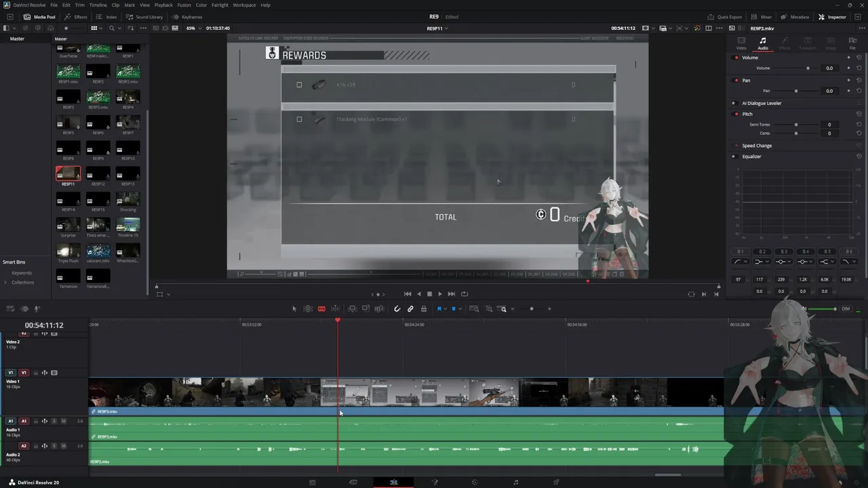Expand Collections in Smart Bins

pyautogui.click(x=5, y=282)
